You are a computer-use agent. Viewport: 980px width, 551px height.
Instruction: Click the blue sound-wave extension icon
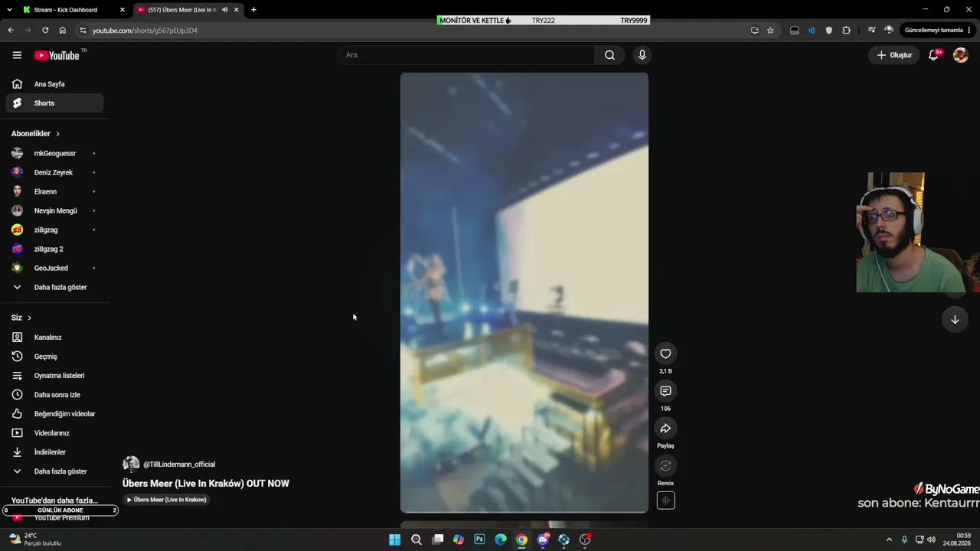812,30
